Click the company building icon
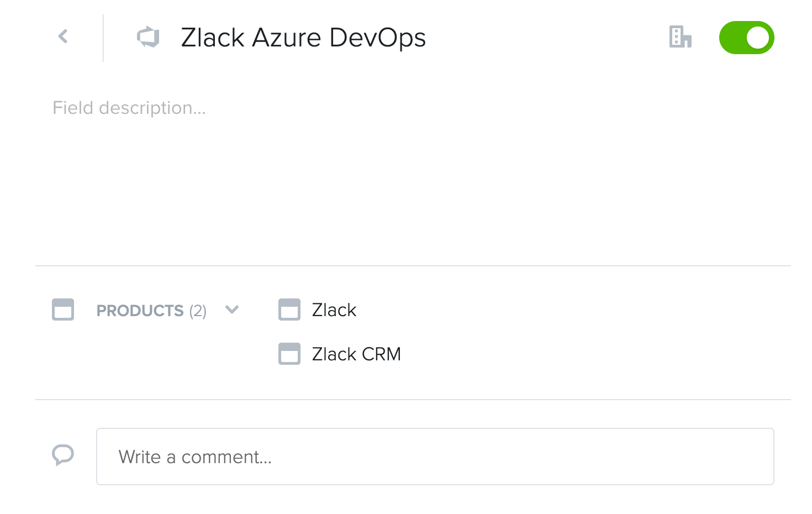812x514 pixels. click(x=680, y=37)
